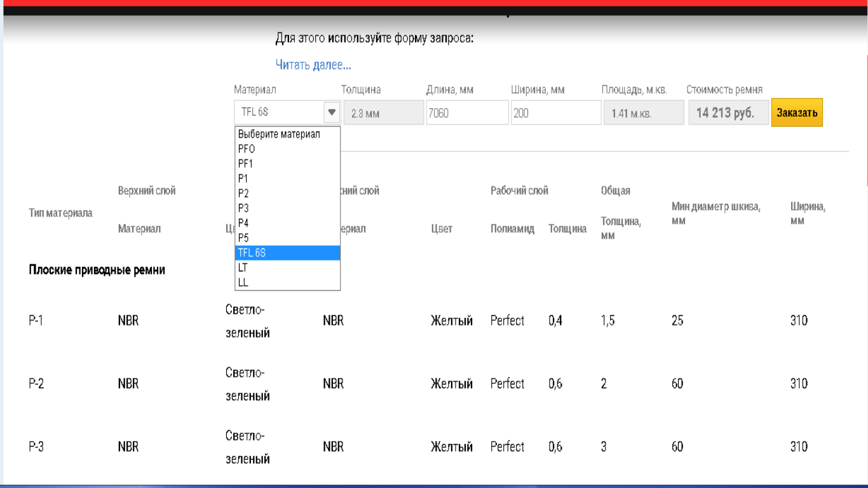Click 'Для этого используйте форму запроса' text
868x488 pixels.
[374, 39]
